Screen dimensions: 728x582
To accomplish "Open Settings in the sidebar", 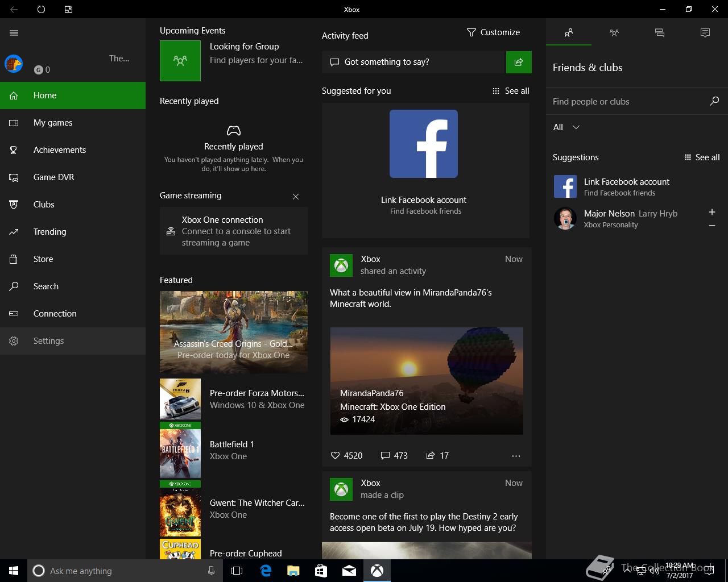I will [x=73, y=341].
